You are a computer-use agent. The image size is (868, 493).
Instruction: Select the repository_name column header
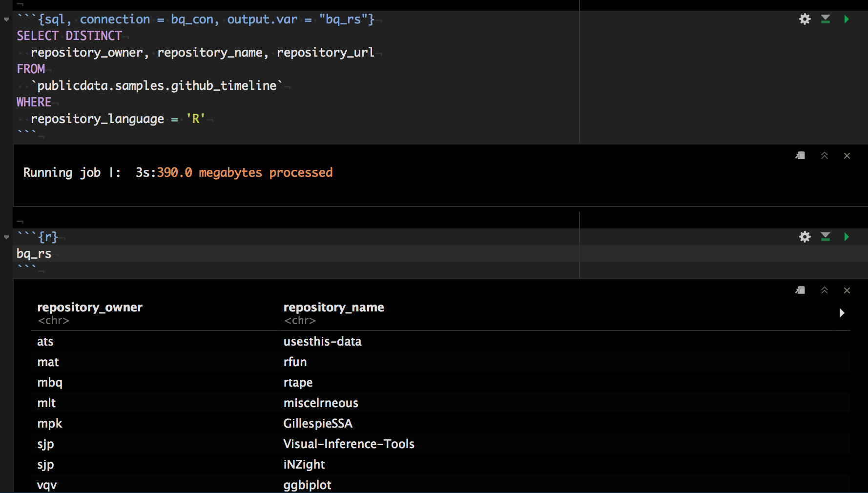[x=333, y=307]
